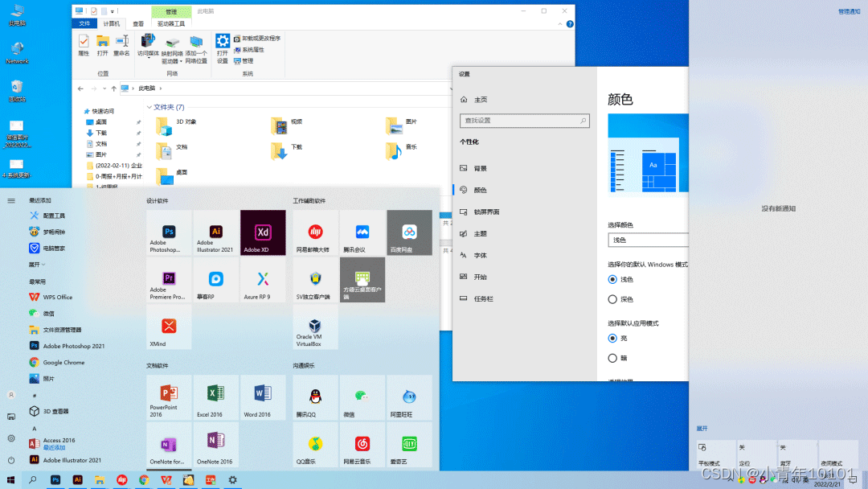Open Photoshop from the taskbar
This screenshot has height=489, width=868.
55,480
